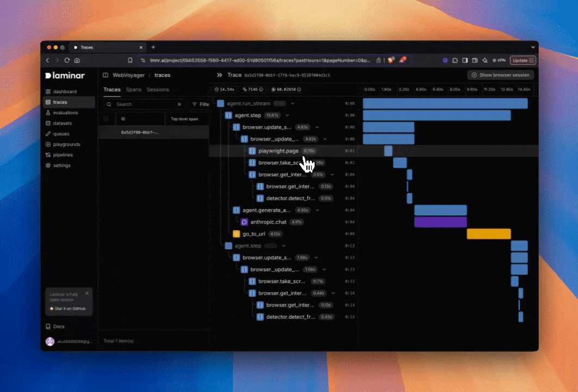
Task: Select detector.detect_fr... 0.43s span row
Action: click(x=284, y=317)
